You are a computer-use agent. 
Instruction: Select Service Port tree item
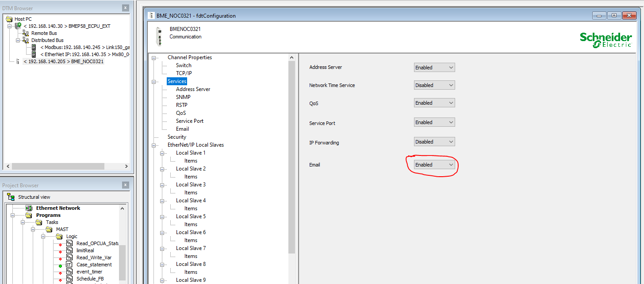click(x=190, y=121)
